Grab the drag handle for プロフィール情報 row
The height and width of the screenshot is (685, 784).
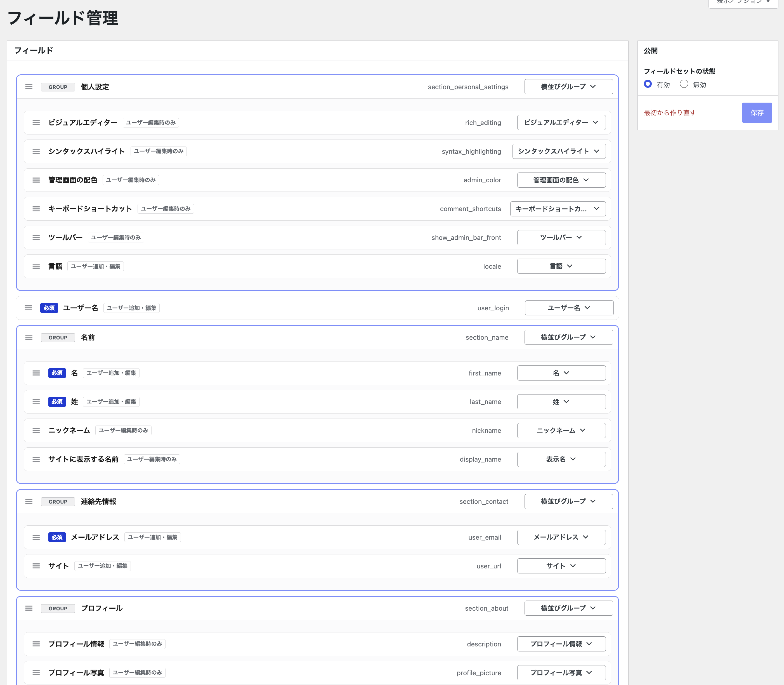[x=36, y=644]
